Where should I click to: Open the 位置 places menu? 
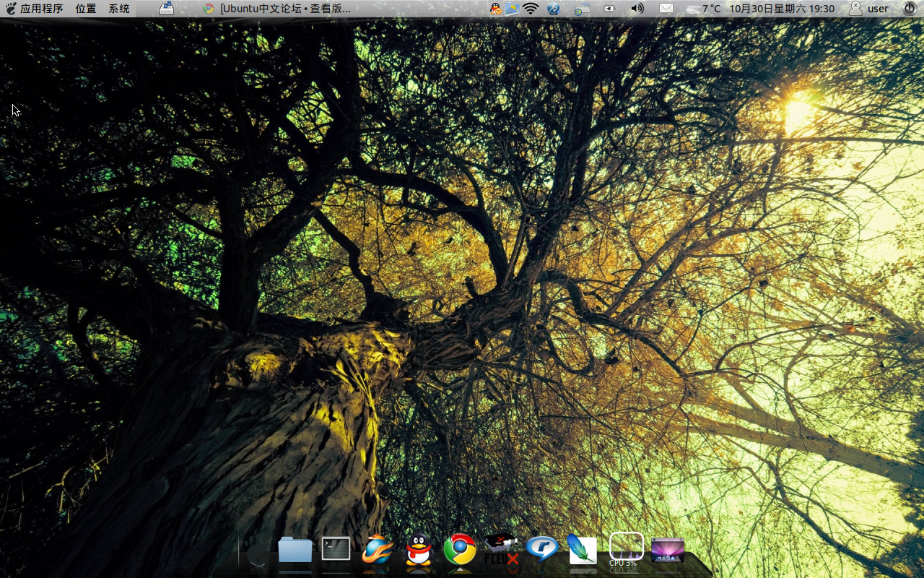[86, 9]
